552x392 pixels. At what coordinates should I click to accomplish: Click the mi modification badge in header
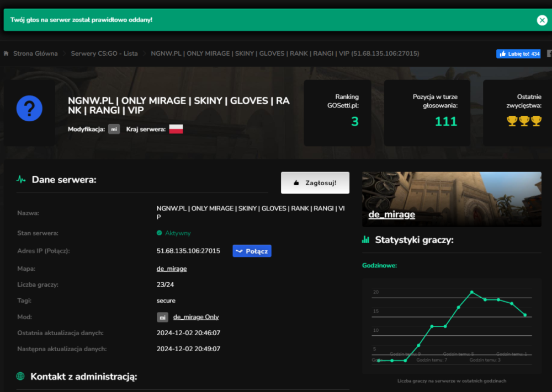pos(114,129)
